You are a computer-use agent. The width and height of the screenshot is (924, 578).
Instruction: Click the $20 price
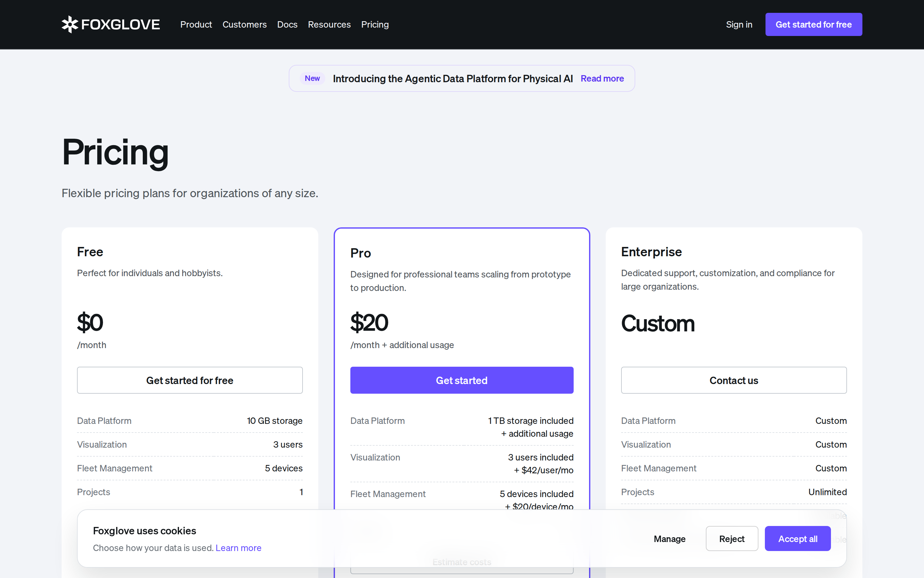tap(369, 322)
